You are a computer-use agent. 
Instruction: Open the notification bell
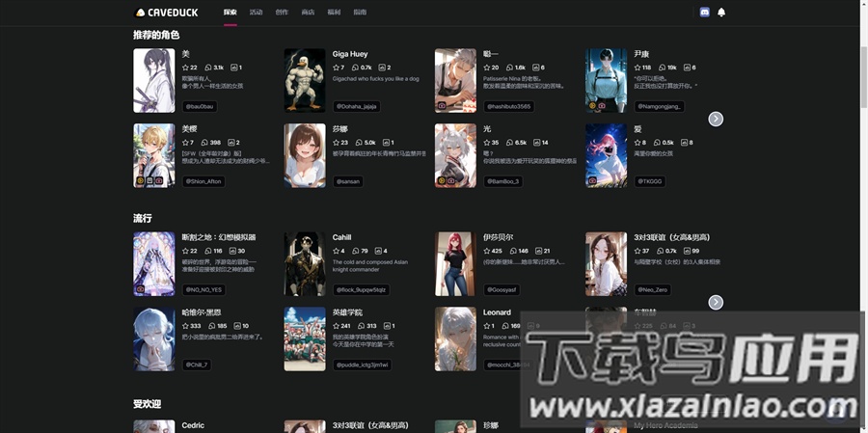pyautogui.click(x=721, y=13)
